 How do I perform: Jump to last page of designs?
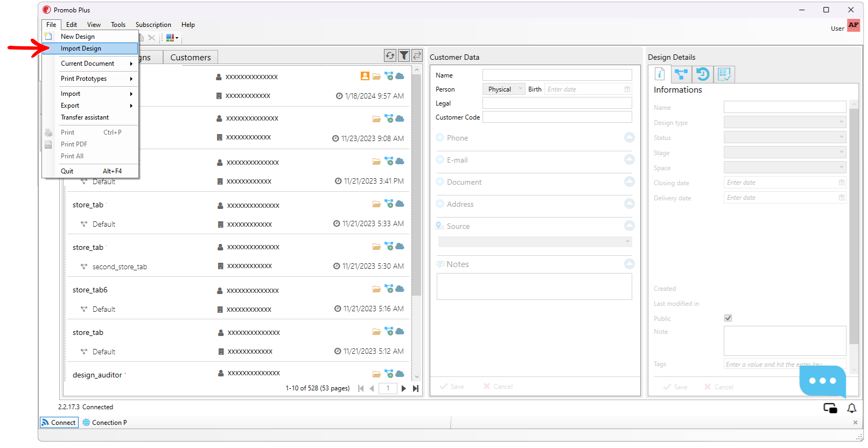[x=415, y=388]
